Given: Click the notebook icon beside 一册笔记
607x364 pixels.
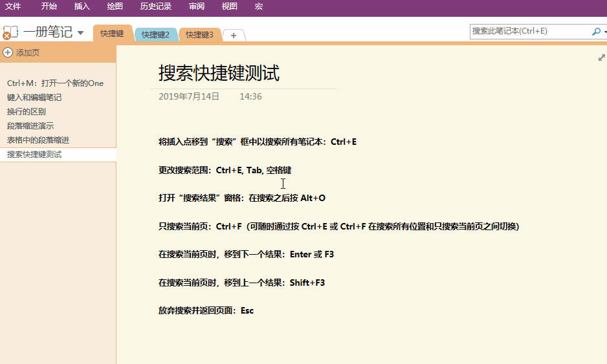Looking at the screenshot, I should click(10, 32).
